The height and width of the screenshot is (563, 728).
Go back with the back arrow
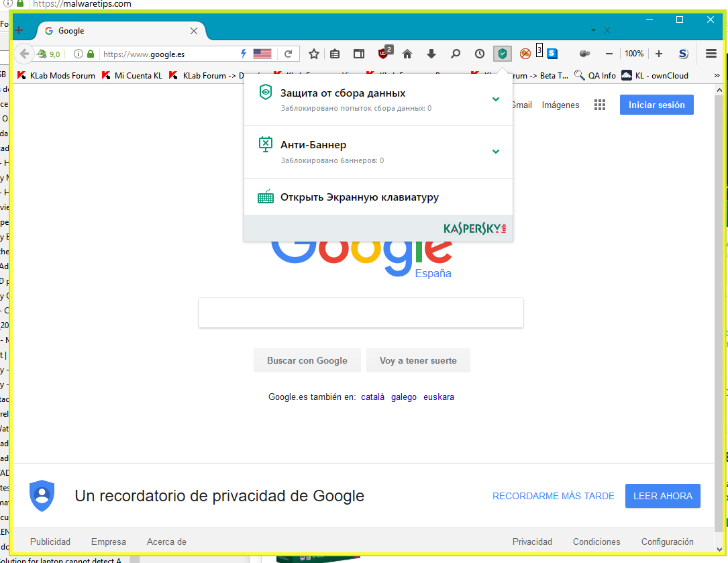coord(24,54)
